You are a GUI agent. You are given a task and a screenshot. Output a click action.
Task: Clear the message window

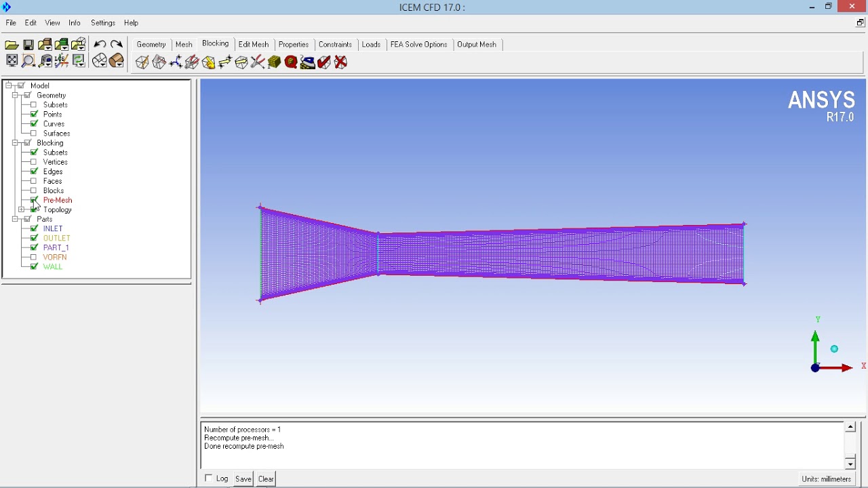click(266, 479)
